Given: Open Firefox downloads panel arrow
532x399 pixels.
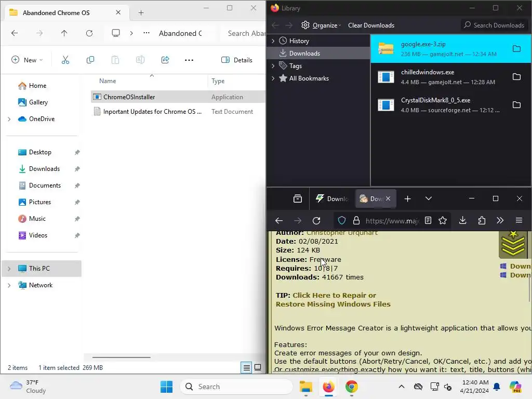Looking at the screenshot, I should [x=462, y=221].
